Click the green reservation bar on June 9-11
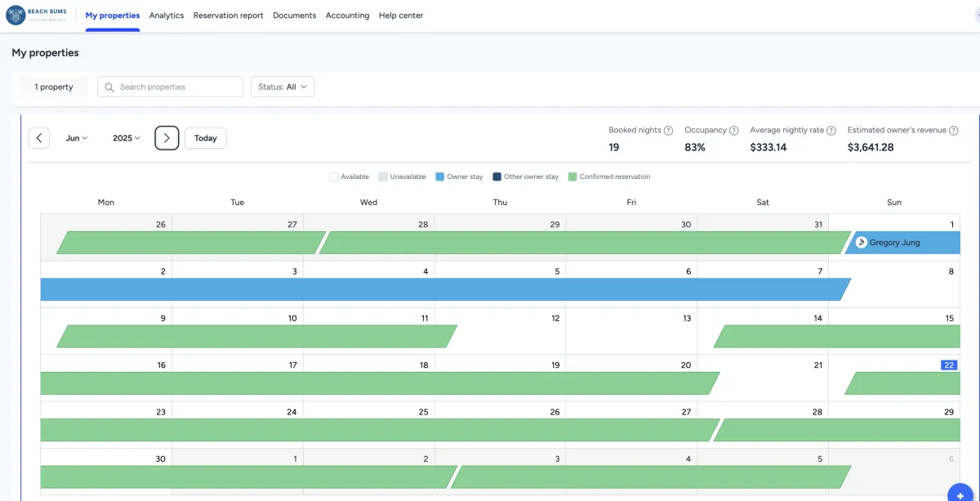 click(256, 336)
